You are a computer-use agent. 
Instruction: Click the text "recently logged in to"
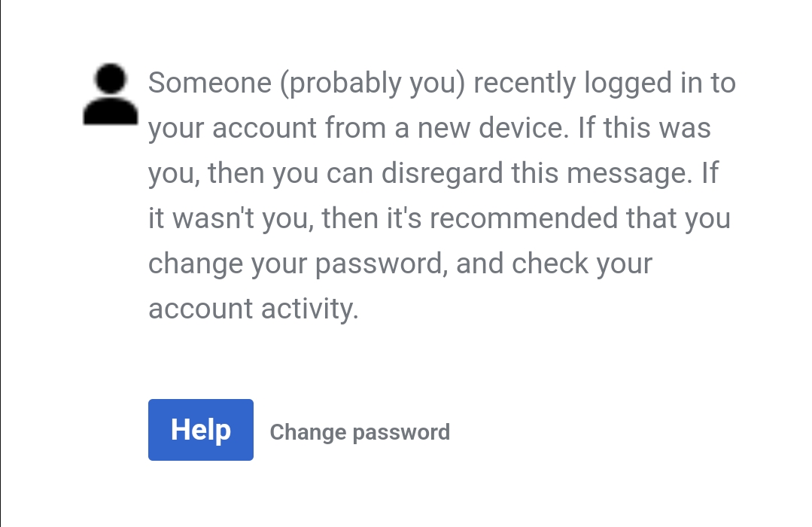[605, 83]
